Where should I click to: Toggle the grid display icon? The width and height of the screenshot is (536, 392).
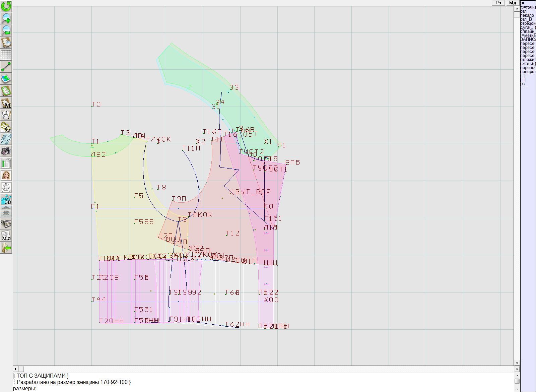[x=6, y=54]
